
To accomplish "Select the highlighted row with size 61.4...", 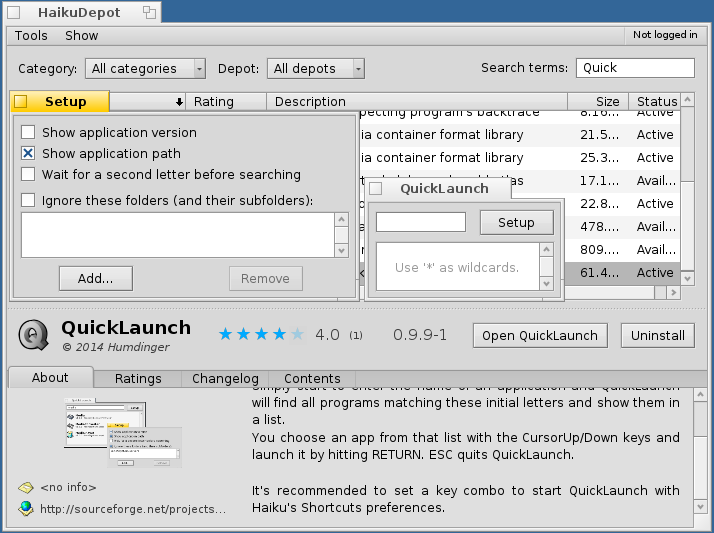I will [622, 273].
